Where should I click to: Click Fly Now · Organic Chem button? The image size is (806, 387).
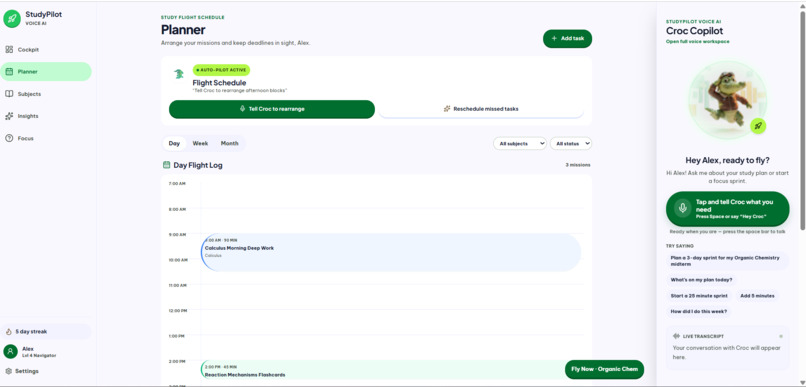tap(604, 369)
